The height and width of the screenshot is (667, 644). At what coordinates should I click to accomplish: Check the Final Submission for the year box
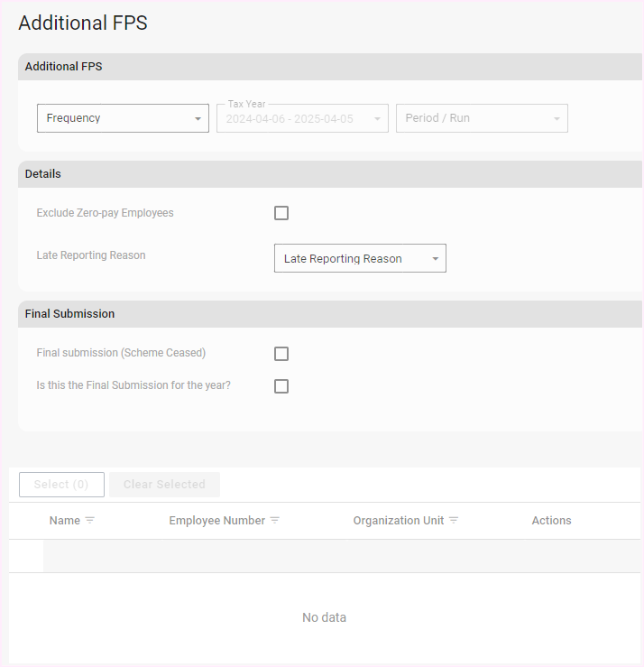pos(281,386)
